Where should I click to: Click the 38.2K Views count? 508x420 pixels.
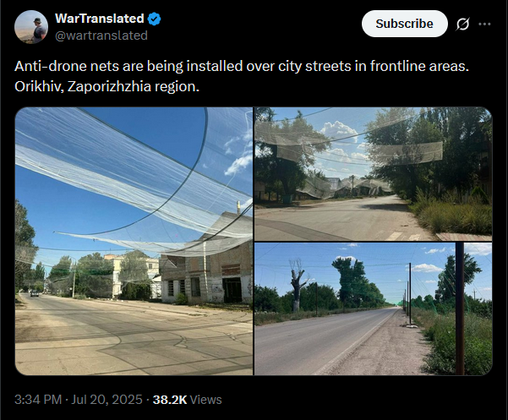(188, 400)
